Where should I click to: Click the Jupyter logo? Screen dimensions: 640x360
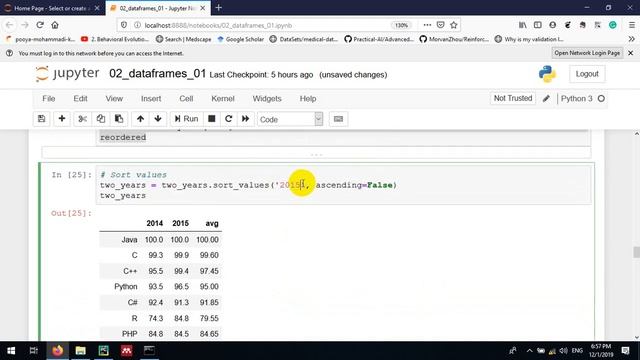67,74
